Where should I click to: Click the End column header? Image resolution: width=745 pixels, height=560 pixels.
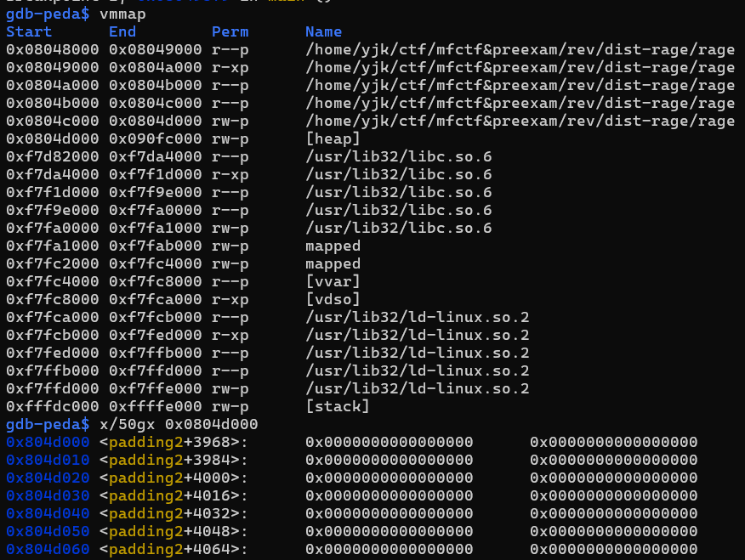pos(122,32)
